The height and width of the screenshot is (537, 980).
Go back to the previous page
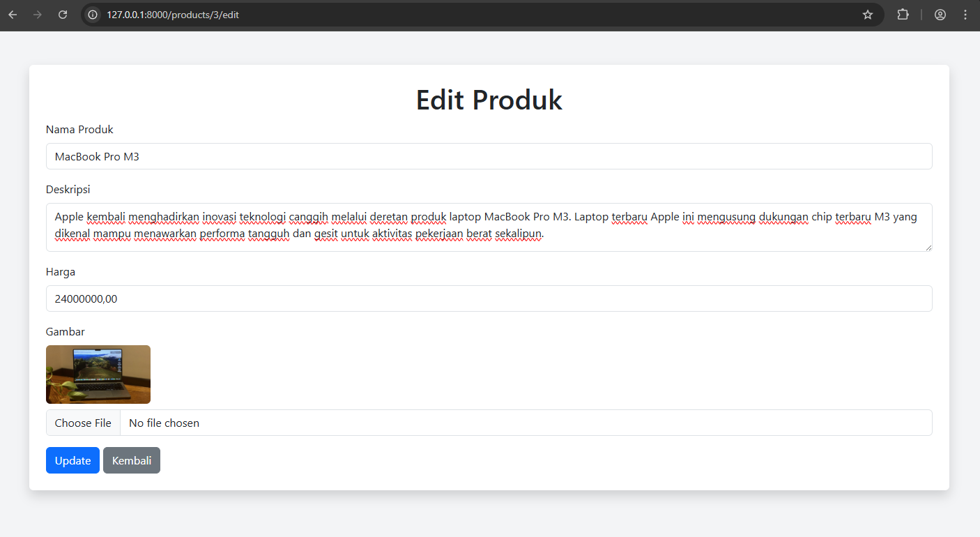coord(13,15)
